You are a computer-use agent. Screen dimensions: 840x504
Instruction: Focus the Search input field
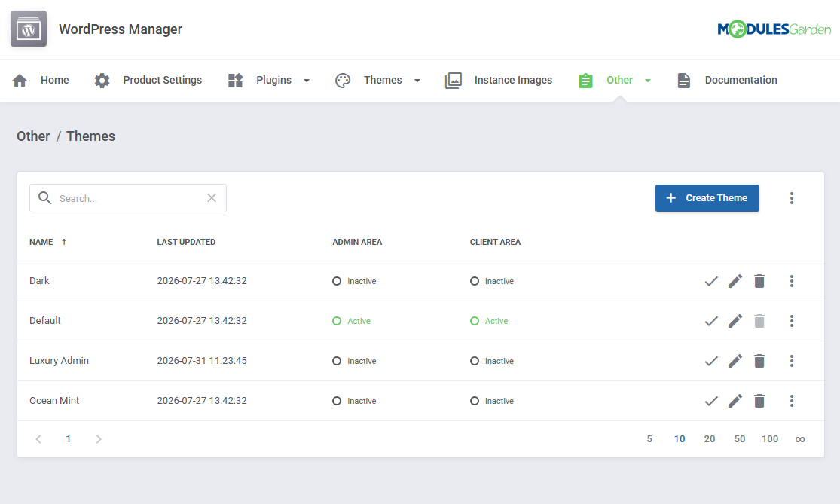point(128,198)
